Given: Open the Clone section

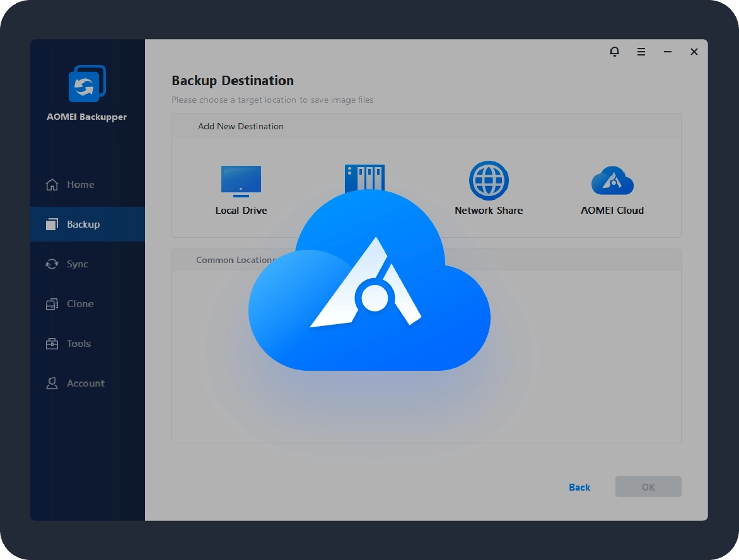Looking at the screenshot, I should pos(88,304).
